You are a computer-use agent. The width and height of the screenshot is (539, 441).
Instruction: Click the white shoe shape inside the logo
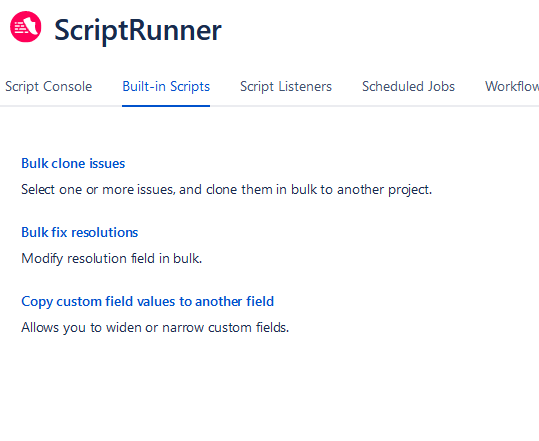(x=32, y=26)
